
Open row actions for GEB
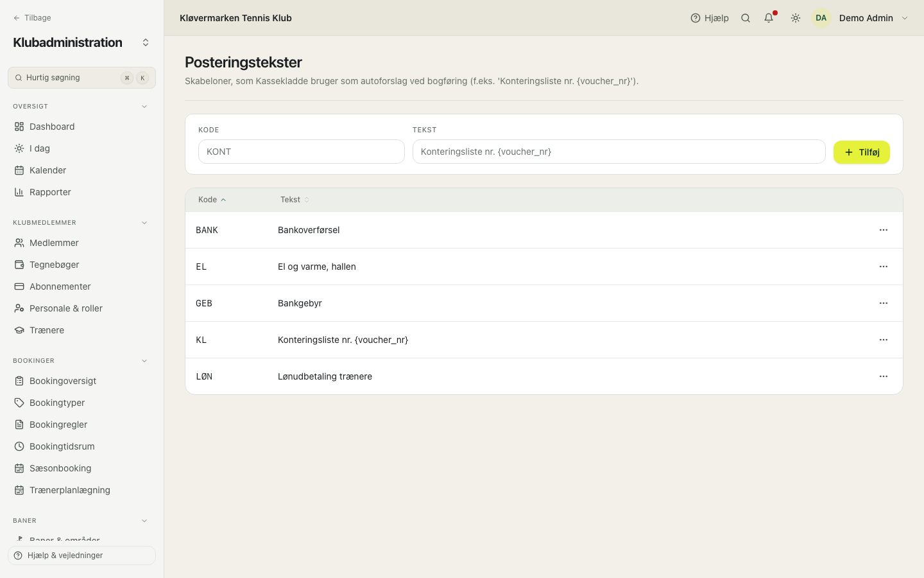tap(884, 303)
